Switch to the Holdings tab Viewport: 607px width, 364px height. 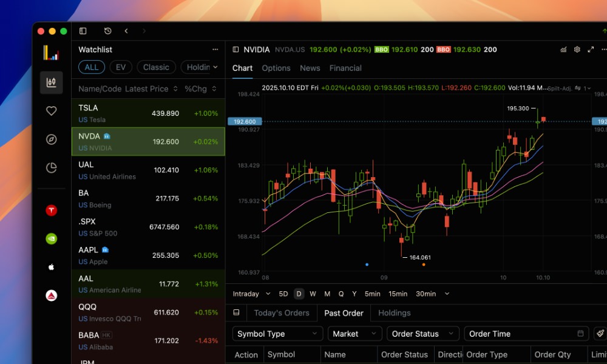pos(394,313)
